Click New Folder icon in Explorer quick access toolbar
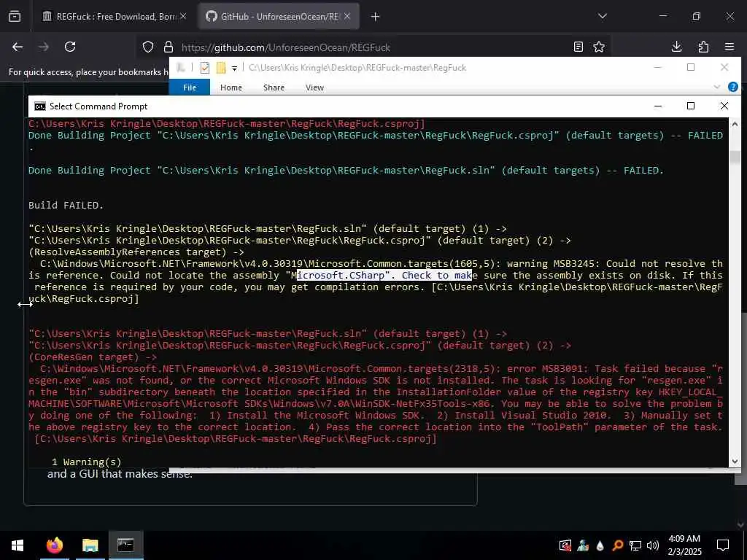747x560 pixels. tap(221, 68)
